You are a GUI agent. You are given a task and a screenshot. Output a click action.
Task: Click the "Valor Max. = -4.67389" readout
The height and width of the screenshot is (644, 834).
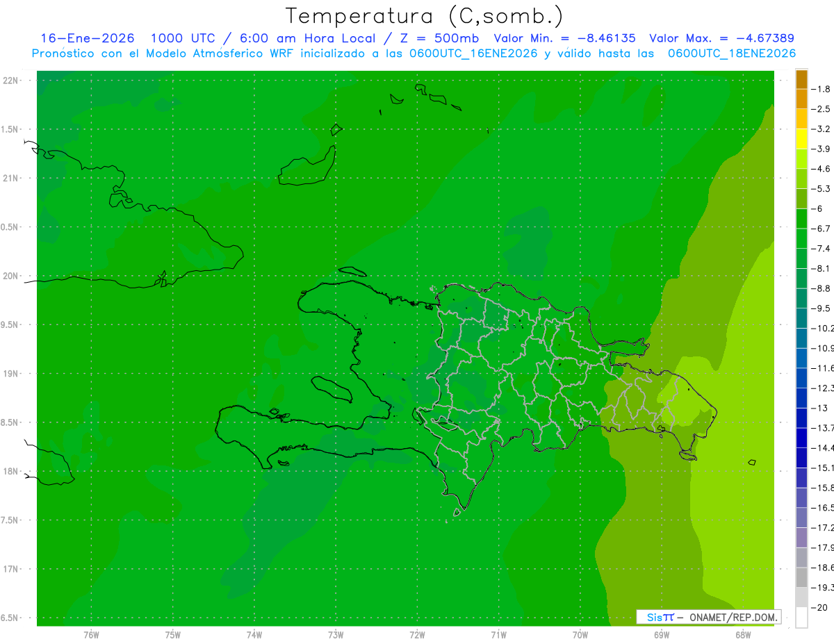pyautogui.click(x=721, y=38)
